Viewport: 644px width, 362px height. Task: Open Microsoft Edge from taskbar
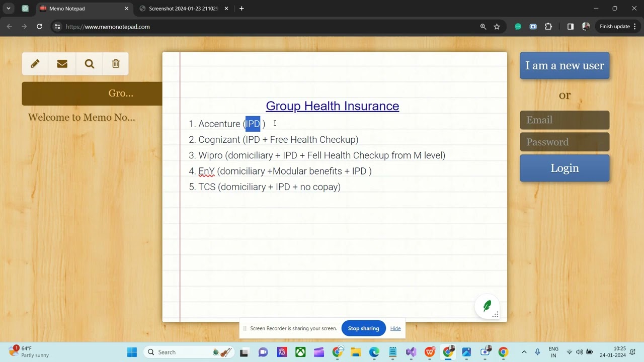point(374,352)
